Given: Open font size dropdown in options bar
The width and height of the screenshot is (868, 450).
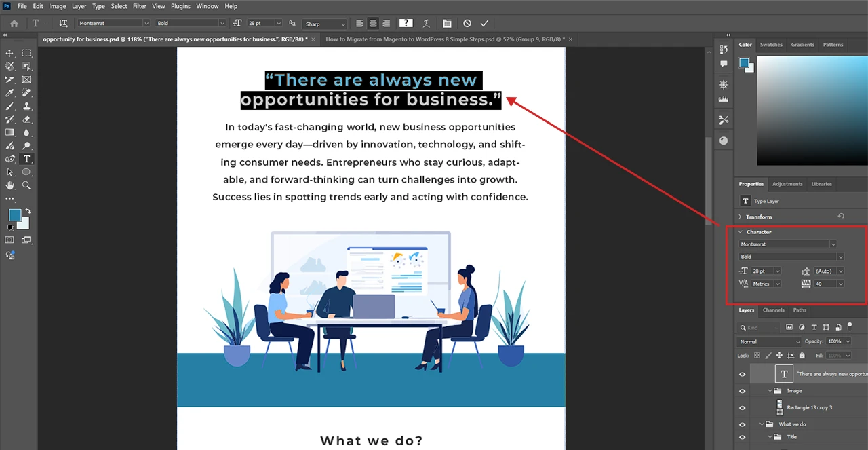Looking at the screenshot, I should 278,23.
